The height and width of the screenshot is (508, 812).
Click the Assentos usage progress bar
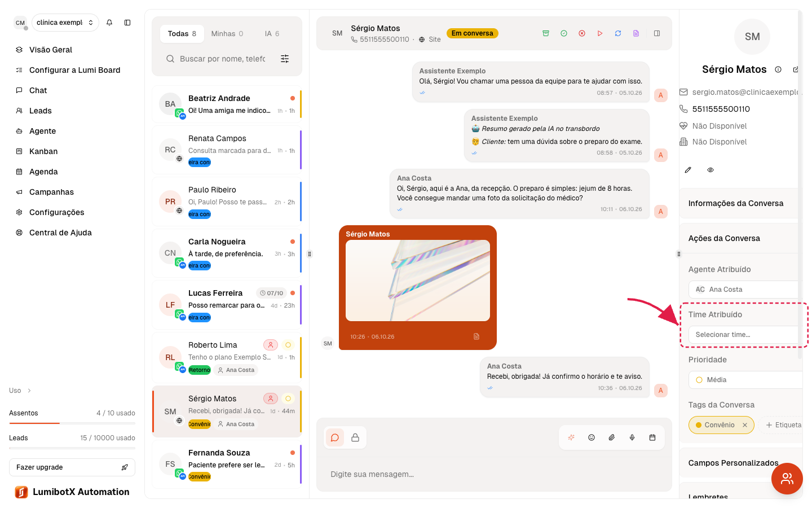pos(72,423)
